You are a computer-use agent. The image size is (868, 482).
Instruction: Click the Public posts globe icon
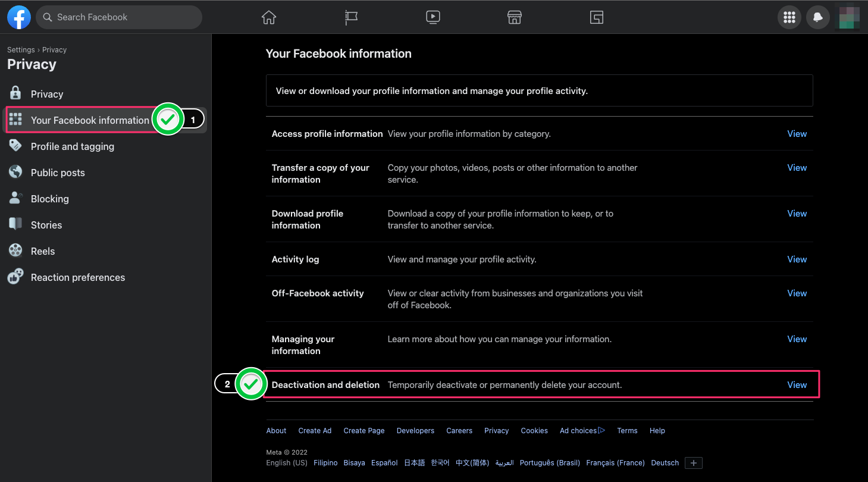[15, 172]
